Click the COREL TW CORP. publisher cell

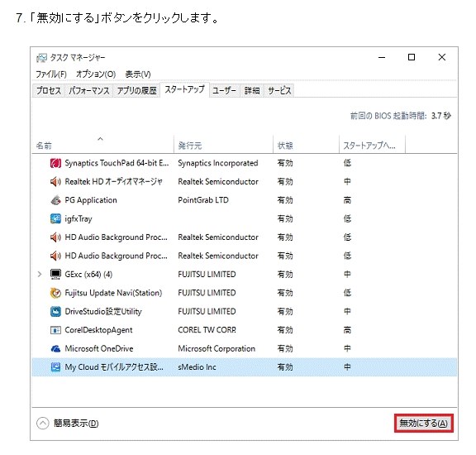[x=207, y=330]
